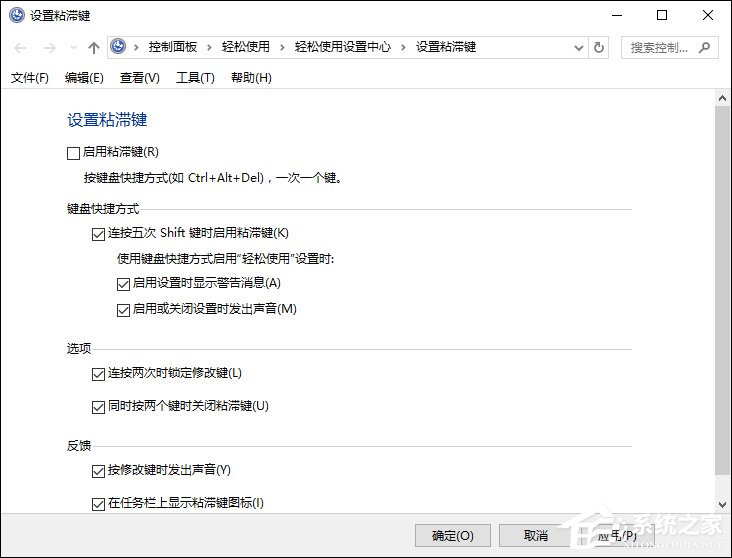Click the 取消 button
Image resolution: width=732 pixels, height=558 pixels.
coord(536,536)
